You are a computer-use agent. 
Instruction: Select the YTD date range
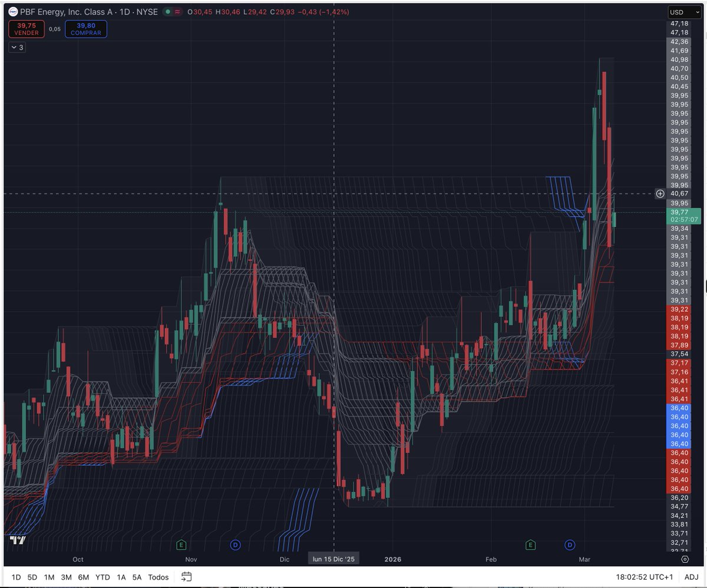(x=103, y=577)
